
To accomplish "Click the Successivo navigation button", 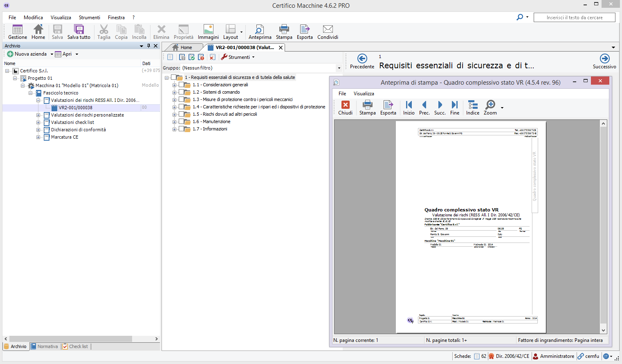I will 604,61.
